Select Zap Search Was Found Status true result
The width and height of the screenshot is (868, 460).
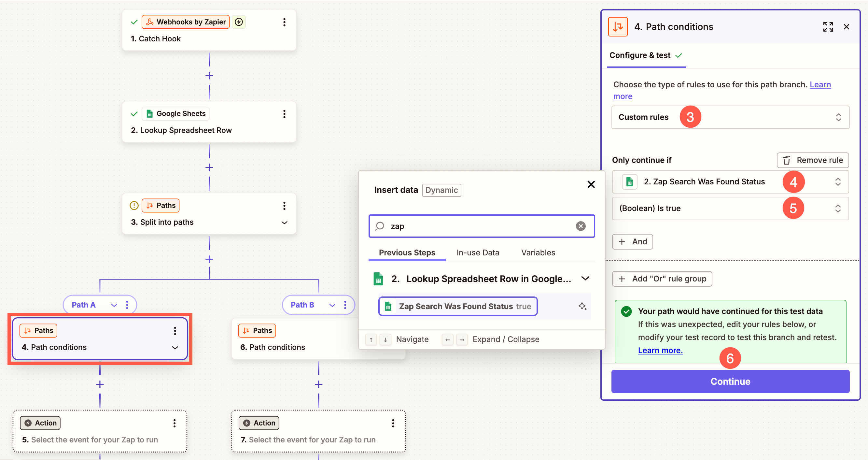point(457,306)
